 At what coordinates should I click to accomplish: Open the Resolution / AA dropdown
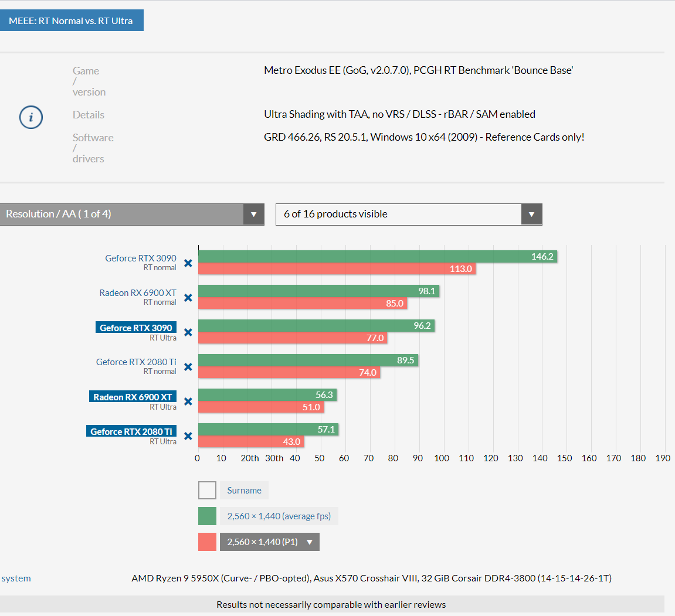132,215
